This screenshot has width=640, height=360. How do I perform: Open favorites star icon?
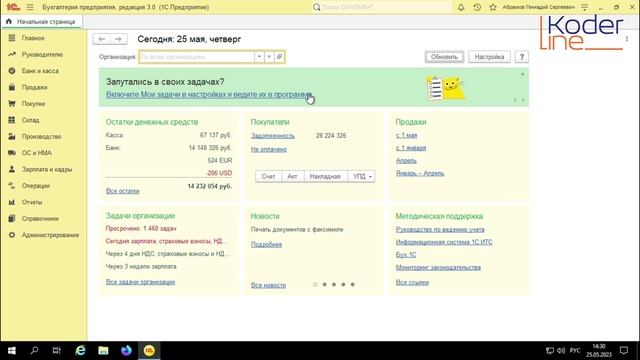click(x=493, y=7)
